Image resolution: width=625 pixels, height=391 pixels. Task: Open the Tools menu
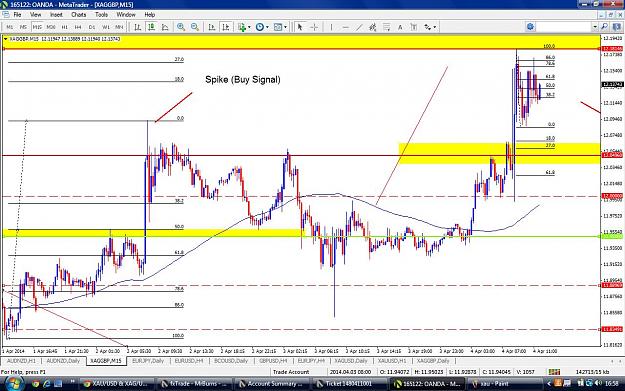click(101, 14)
